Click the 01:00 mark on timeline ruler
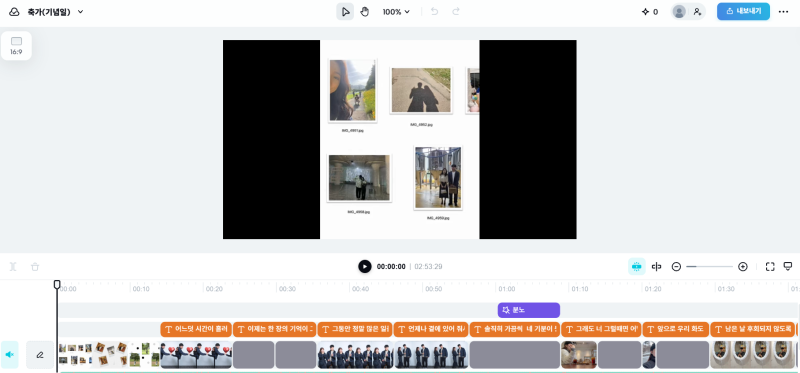The image size is (800, 373). (x=506, y=289)
